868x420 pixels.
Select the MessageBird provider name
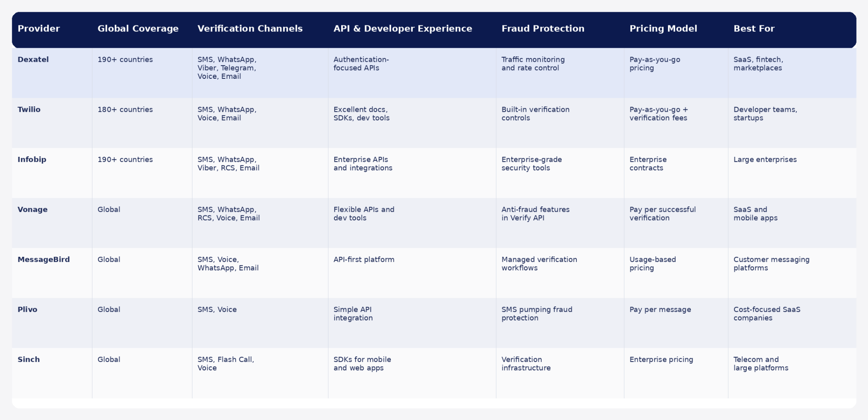pos(44,259)
